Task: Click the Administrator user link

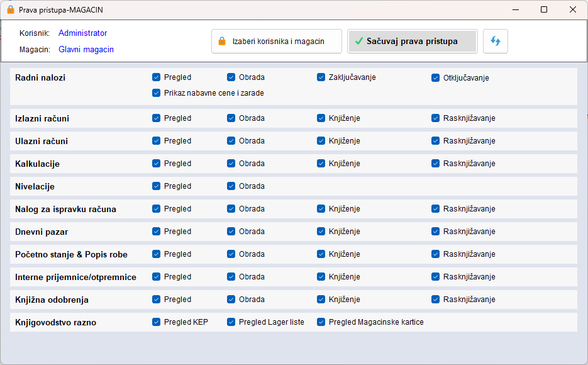Action: [x=82, y=33]
